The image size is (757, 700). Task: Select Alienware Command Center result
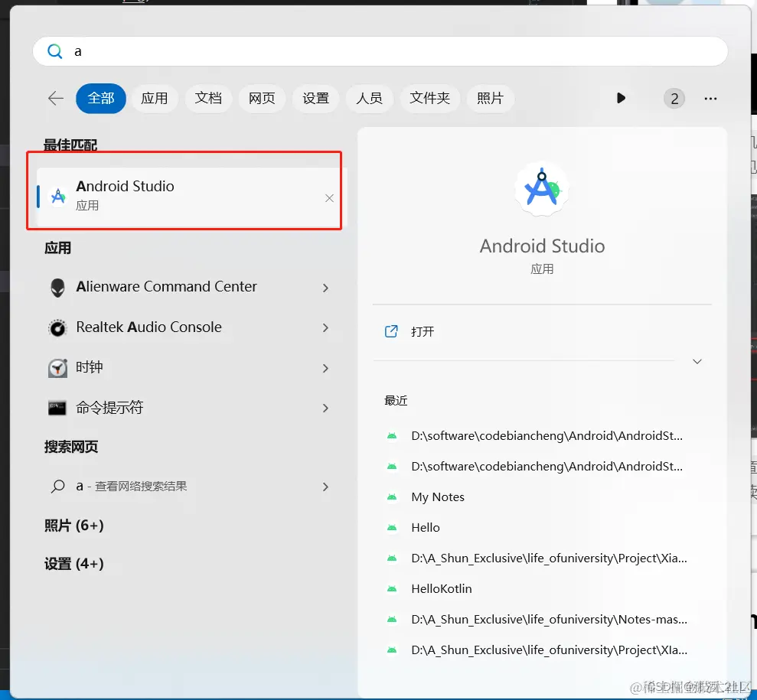tap(191, 287)
